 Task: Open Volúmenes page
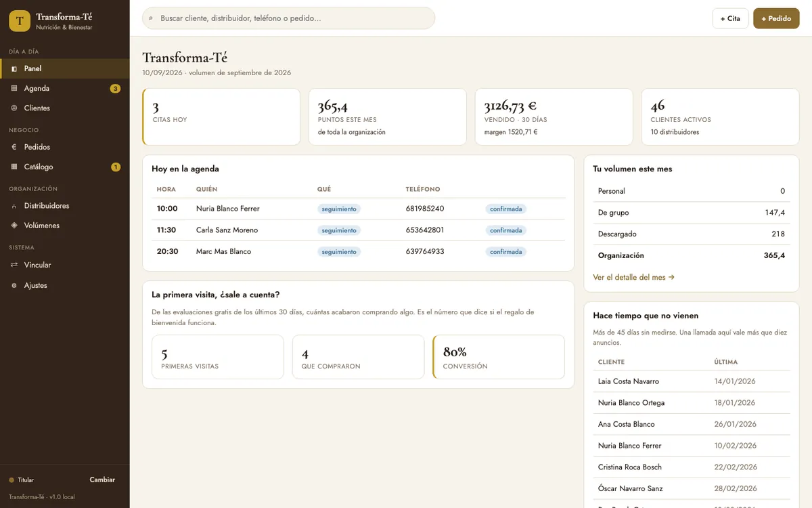click(64, 226)
